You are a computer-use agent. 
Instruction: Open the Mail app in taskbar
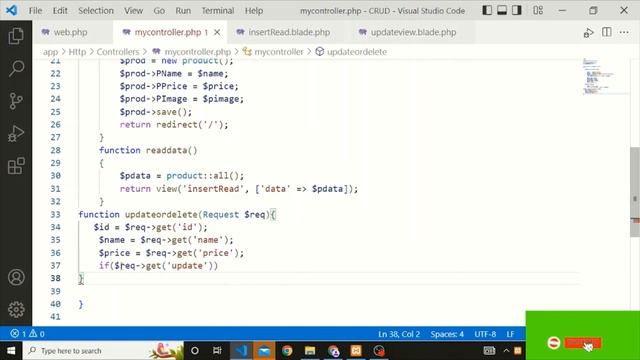[x=264, y=351]
